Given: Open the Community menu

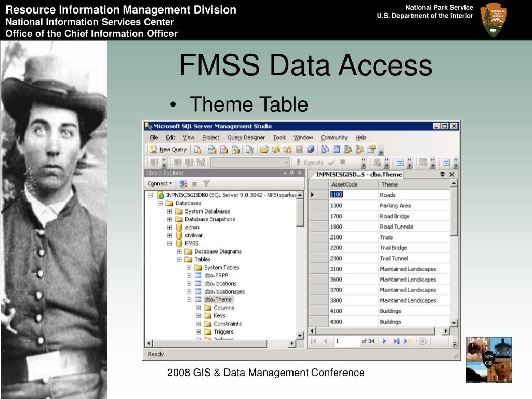Looking at the screenshot, I should tap(334, 137).
